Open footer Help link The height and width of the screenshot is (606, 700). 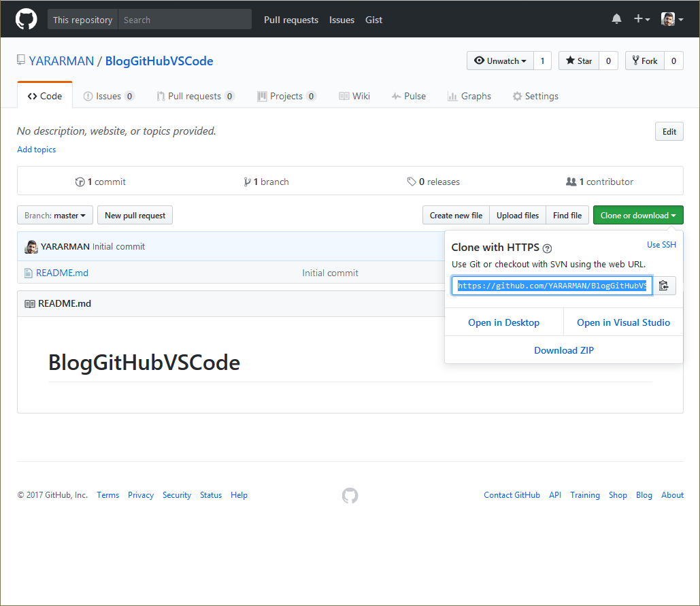(239, 495)
